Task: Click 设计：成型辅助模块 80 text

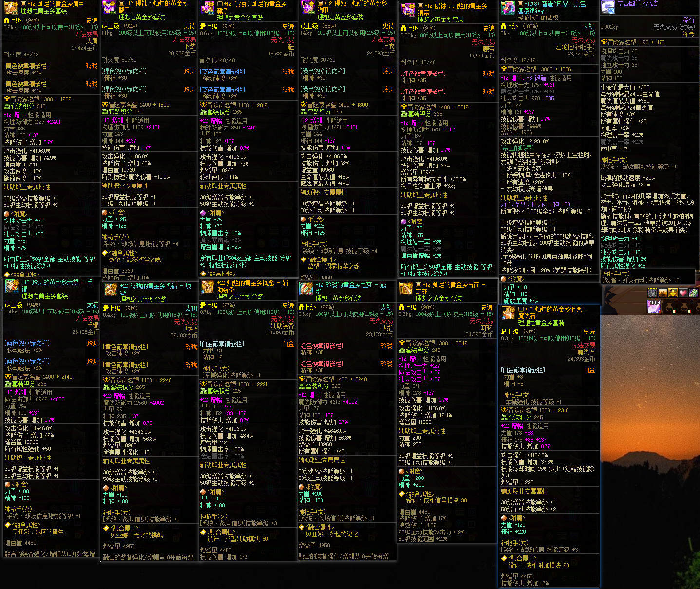Action: pos(238,539)
